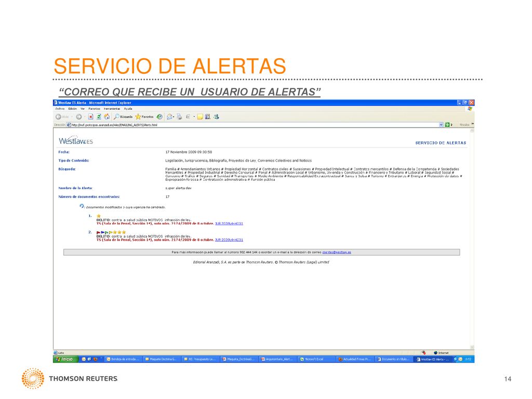Switch to Microsoft Excel taskbar item
This screenshot has height=399, width=532.
pyautogui.click(x=316, y=359)
